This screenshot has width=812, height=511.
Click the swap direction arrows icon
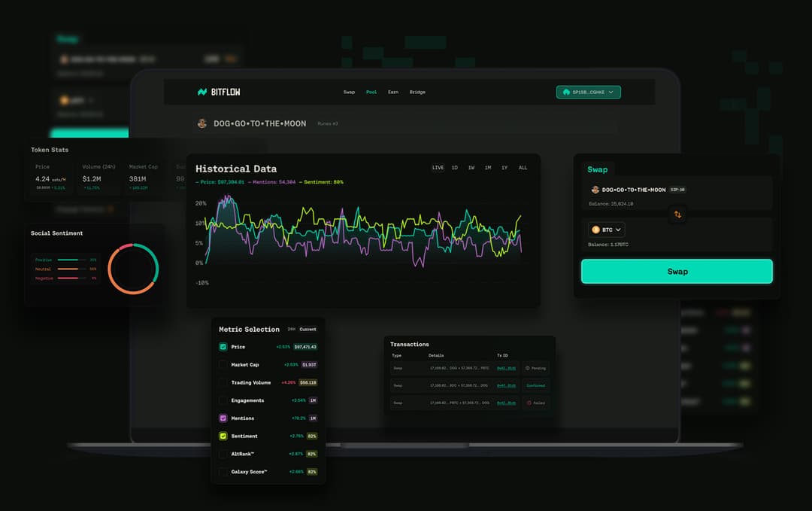coord(677,214)
